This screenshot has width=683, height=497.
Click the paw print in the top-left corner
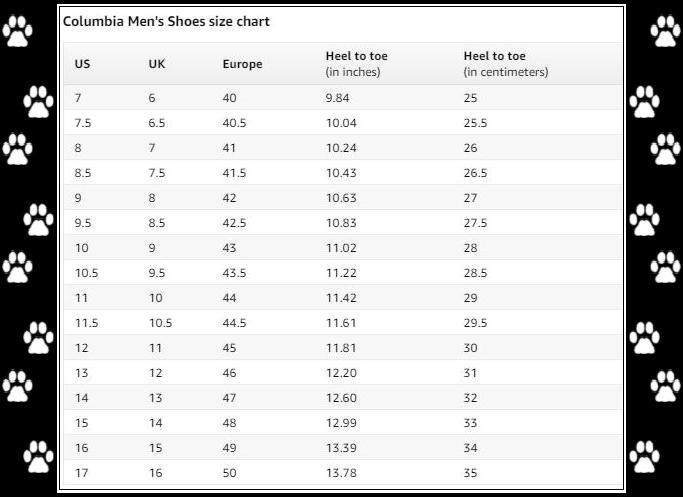[x=17, y=31]
